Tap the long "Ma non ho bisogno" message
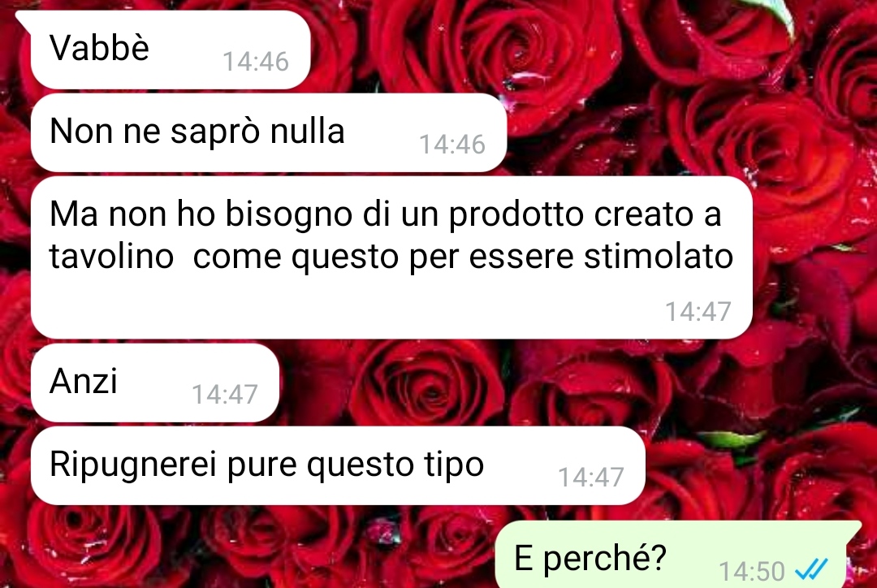This screenshot has height=588, width=877. [x=391, y=257]
